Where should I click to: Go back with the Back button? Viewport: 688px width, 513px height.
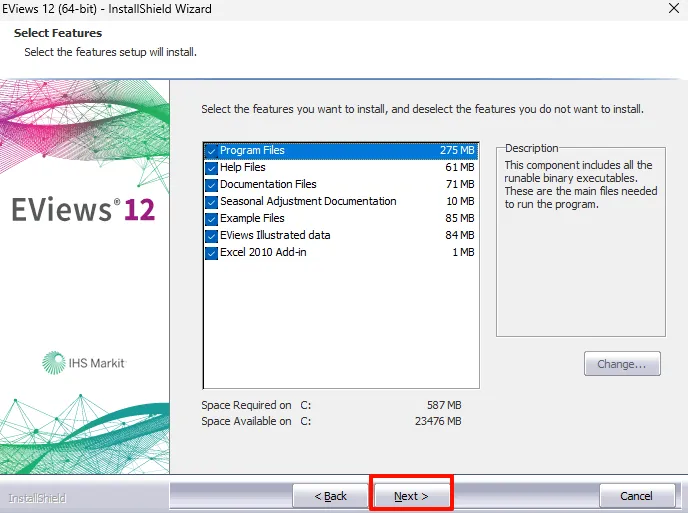(x=330, y=496)
